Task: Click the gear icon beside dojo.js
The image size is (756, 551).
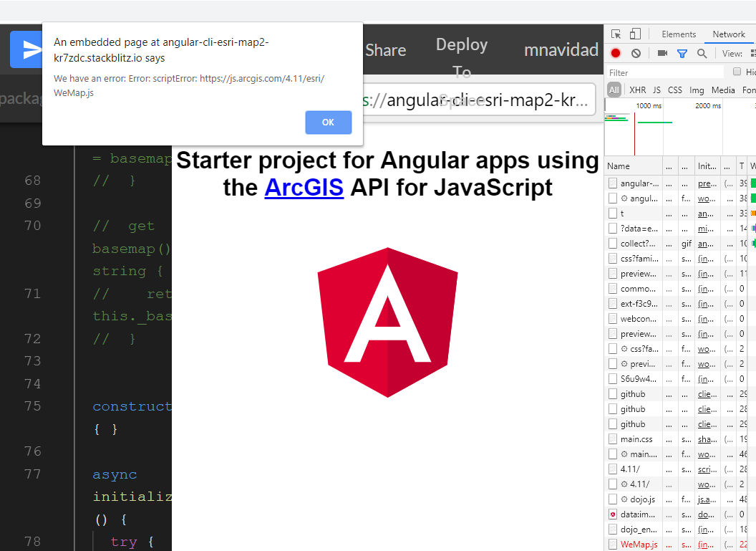Action: pyautogui.click(x=624, y=499)
